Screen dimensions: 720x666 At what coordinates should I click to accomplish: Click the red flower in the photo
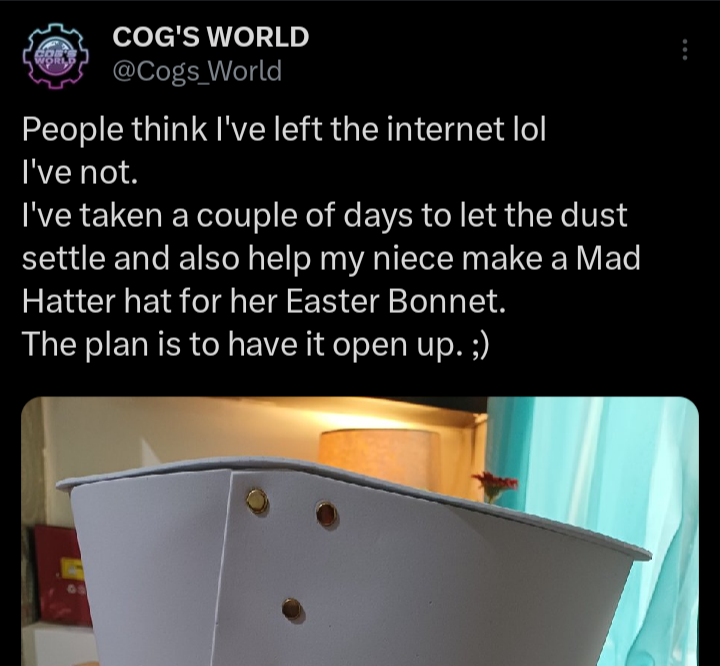click(x=497, y=485)
